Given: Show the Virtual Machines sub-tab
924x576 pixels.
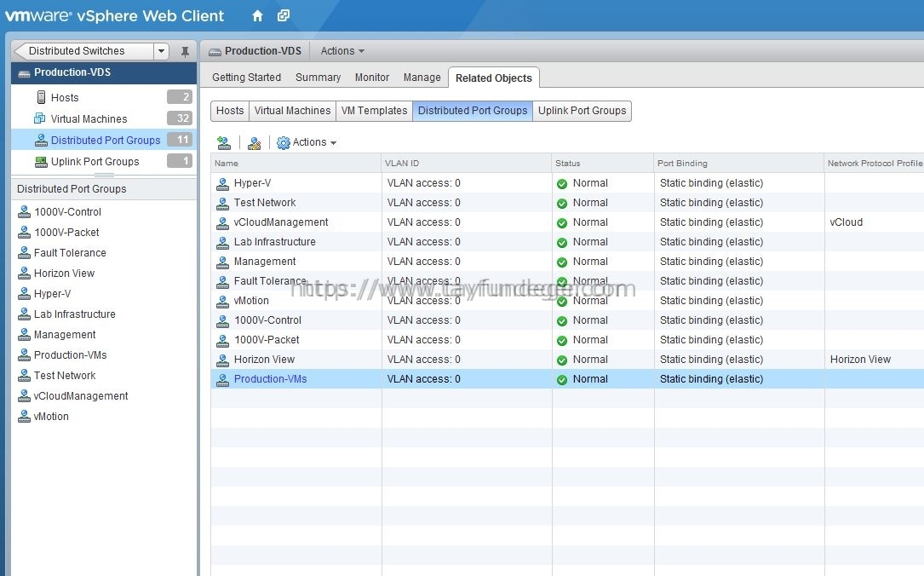Looking at the screenshot, I should pos(292,111).
